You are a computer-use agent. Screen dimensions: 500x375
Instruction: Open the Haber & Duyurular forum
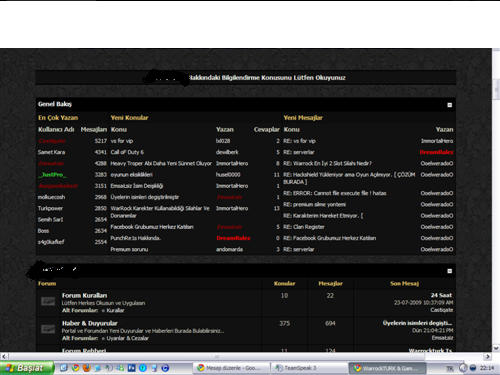coord(89,323)
